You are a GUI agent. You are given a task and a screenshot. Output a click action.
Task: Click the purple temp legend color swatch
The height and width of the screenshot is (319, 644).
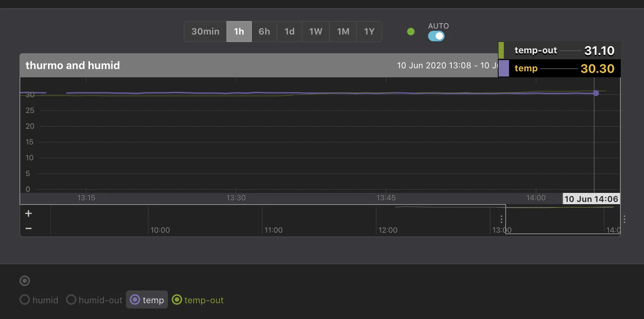click(504, 68)
